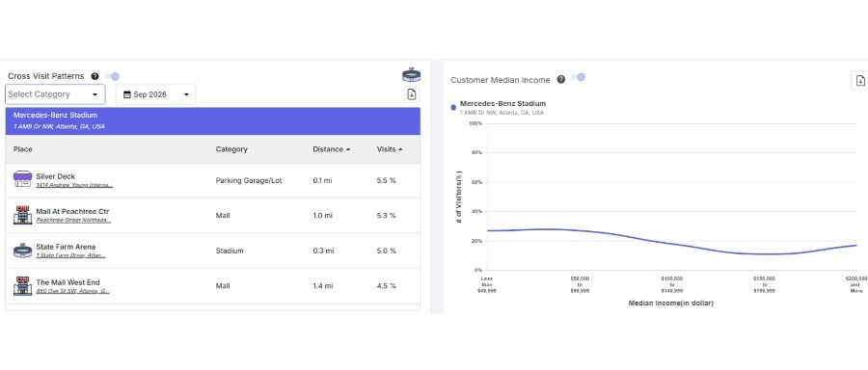The image size is (868, 370).
Task: Click the calendar icon beside Sep 2026
Action: pos(126,94)
